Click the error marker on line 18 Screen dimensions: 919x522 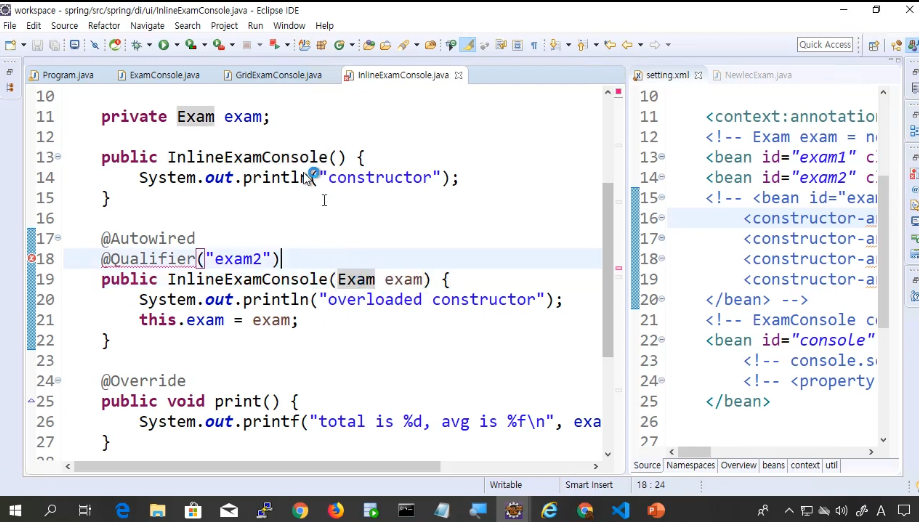31,258
